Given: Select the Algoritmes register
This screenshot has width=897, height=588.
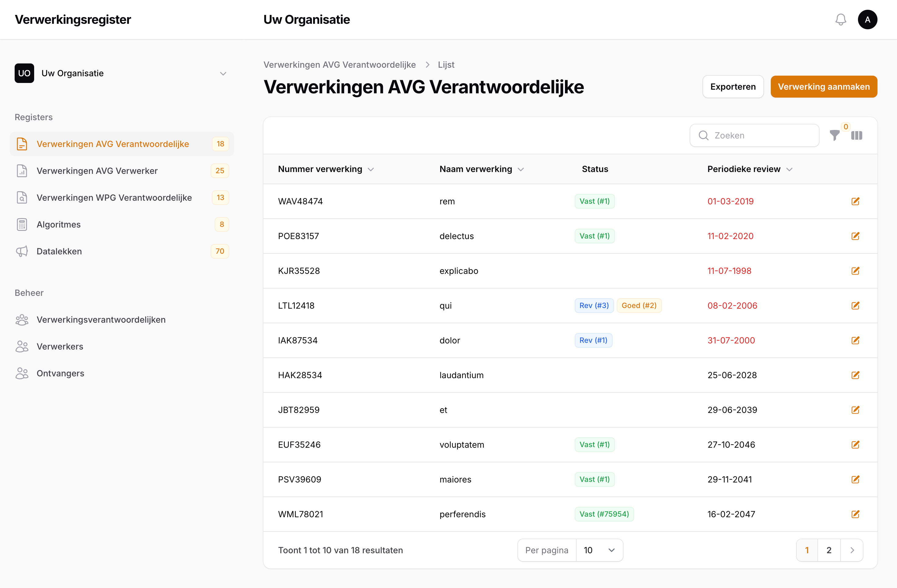Looking at the screenshot, I should point(59,224).
